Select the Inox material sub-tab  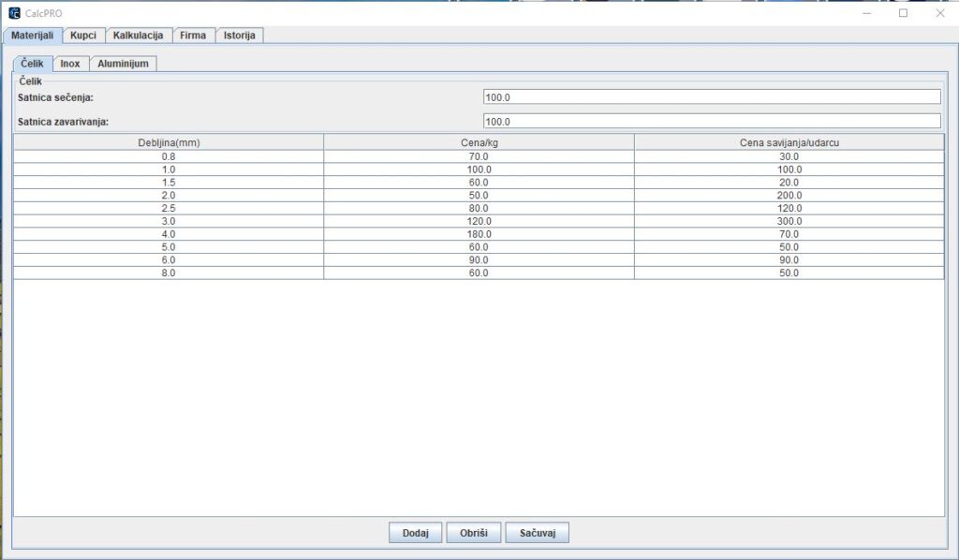coord(70,64)
